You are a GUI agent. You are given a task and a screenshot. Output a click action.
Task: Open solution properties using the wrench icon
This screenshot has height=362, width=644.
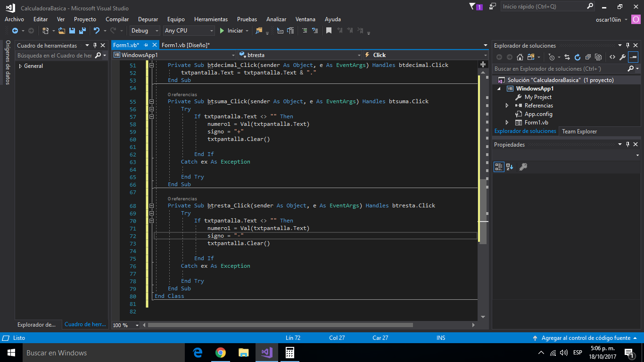tap(622, 57)
